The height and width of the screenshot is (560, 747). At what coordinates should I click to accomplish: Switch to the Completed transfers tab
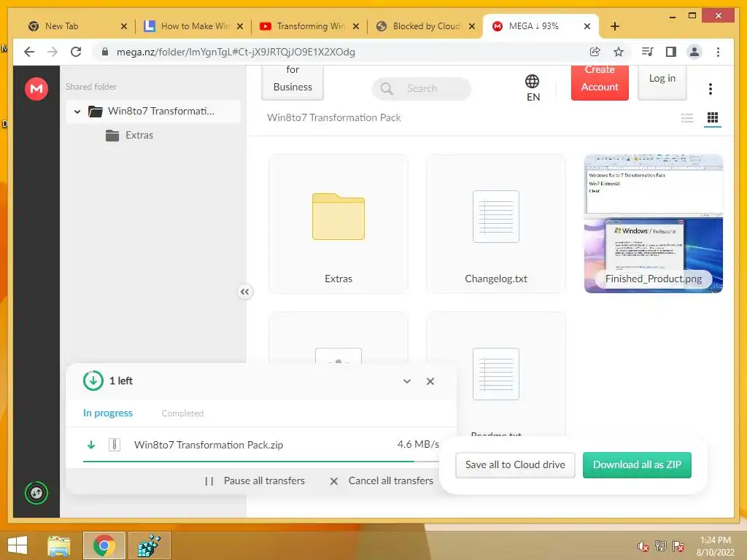pos(182,413)
